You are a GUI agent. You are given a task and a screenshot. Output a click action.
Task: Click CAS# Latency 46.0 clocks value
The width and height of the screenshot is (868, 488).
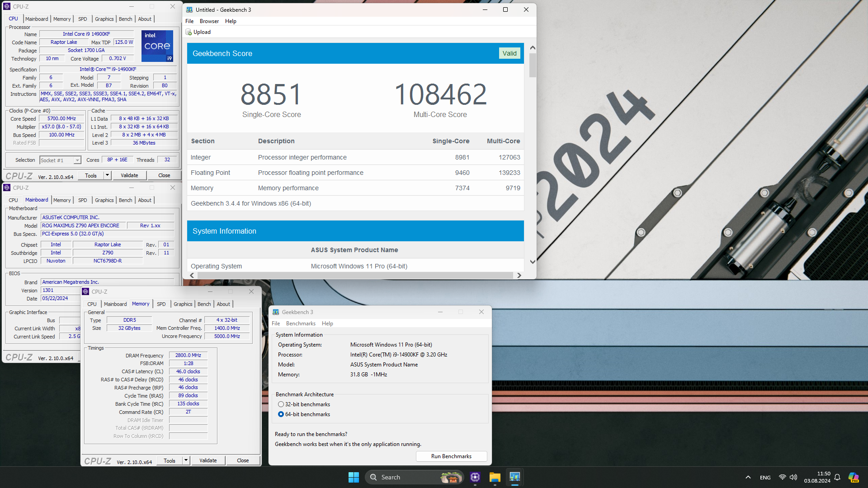coord(188,371)
